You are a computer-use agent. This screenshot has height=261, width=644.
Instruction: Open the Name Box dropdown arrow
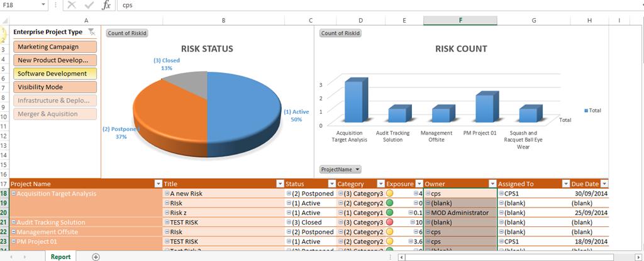(x=43, y=5)
